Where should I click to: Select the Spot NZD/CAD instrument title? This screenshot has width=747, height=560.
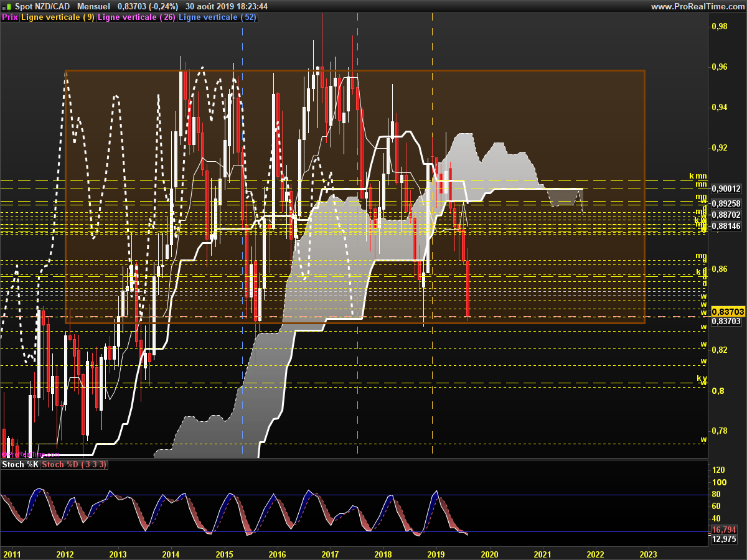pos(42,6)
